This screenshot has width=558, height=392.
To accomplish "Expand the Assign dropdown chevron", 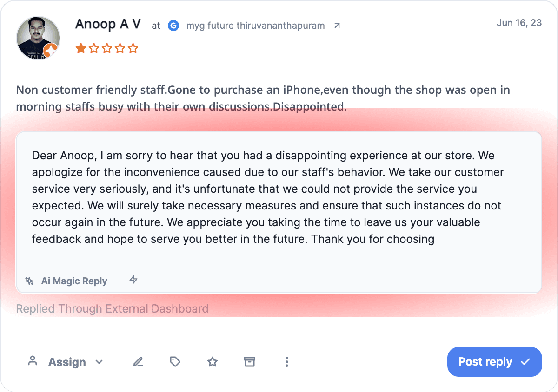I will (99, 362).
